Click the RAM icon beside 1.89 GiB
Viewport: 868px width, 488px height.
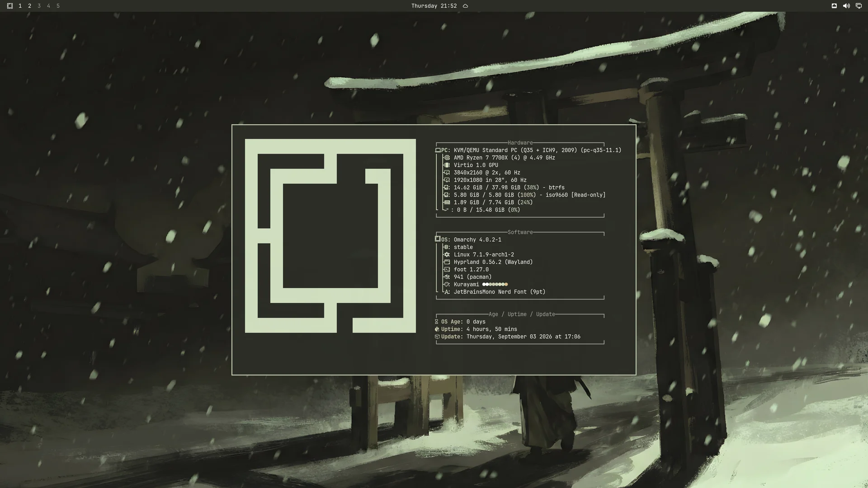pyautogui.click(x=447, y=202)
